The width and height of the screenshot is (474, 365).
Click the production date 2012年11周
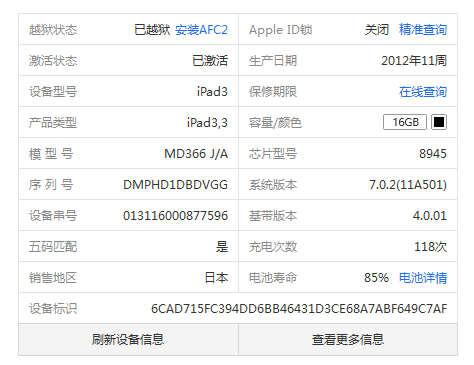[x=414, y=61]
